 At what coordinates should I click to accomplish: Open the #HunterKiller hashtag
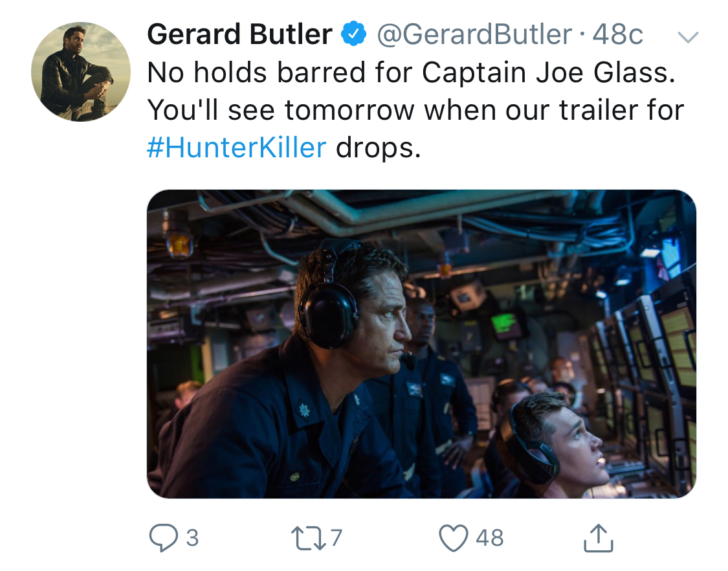[236, 148]
